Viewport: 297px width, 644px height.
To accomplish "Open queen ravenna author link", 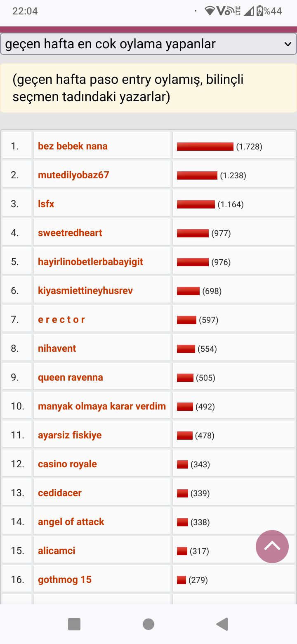I will [71, 377].
